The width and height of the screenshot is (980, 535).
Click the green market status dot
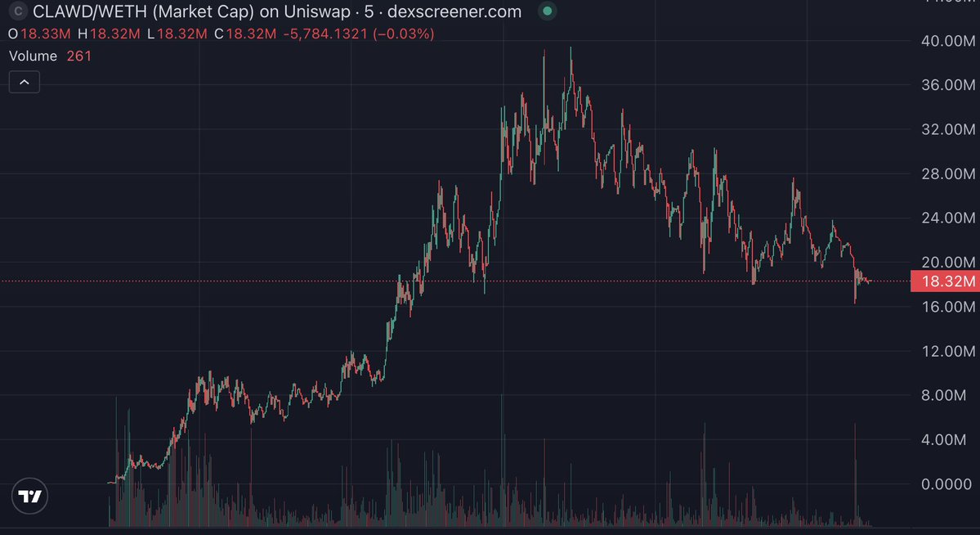click(548, 11)
